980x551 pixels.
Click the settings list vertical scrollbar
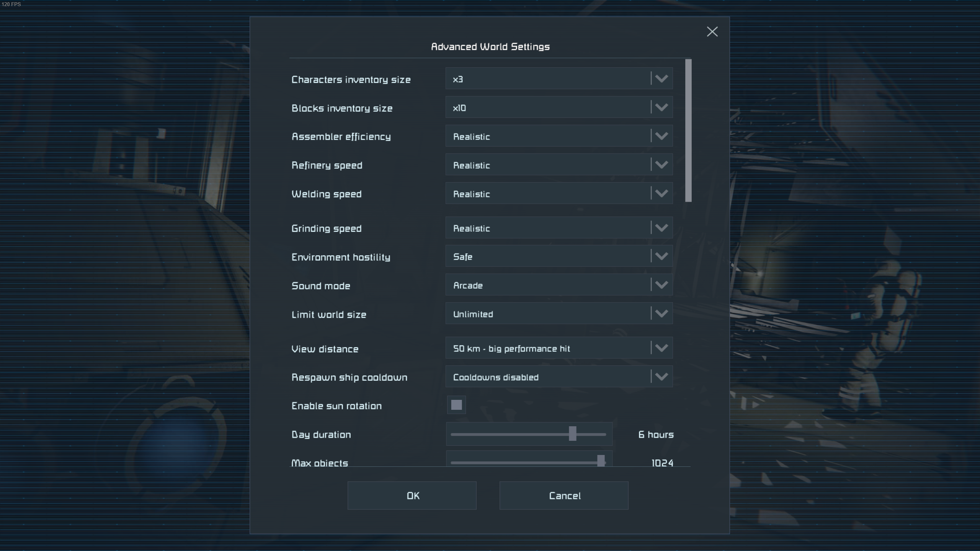coord(688,130)
